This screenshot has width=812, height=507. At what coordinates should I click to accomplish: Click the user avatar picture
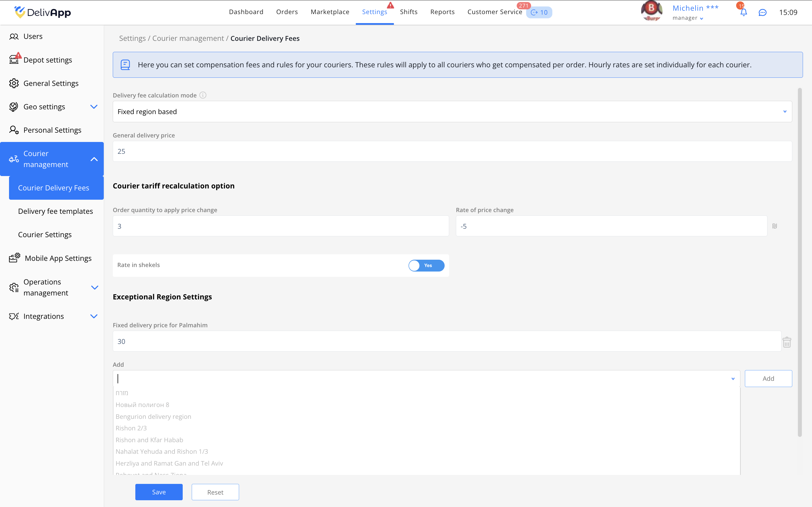(651, 11)
